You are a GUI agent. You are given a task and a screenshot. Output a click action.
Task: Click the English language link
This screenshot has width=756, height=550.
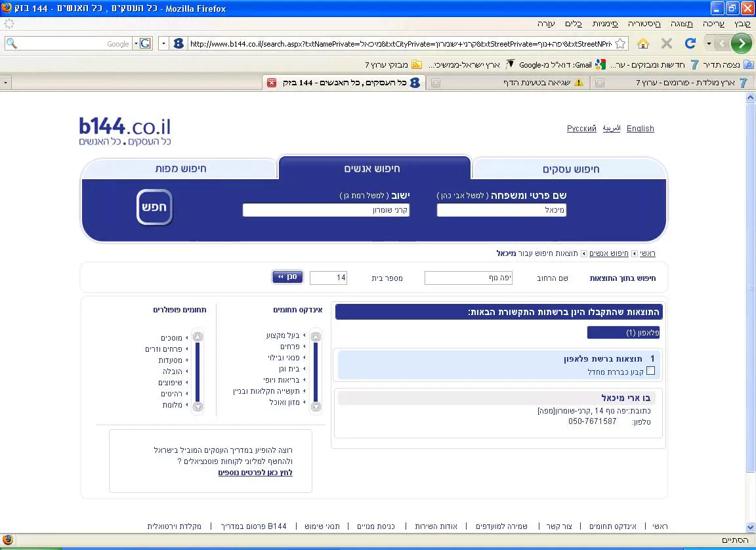[640, 129]
